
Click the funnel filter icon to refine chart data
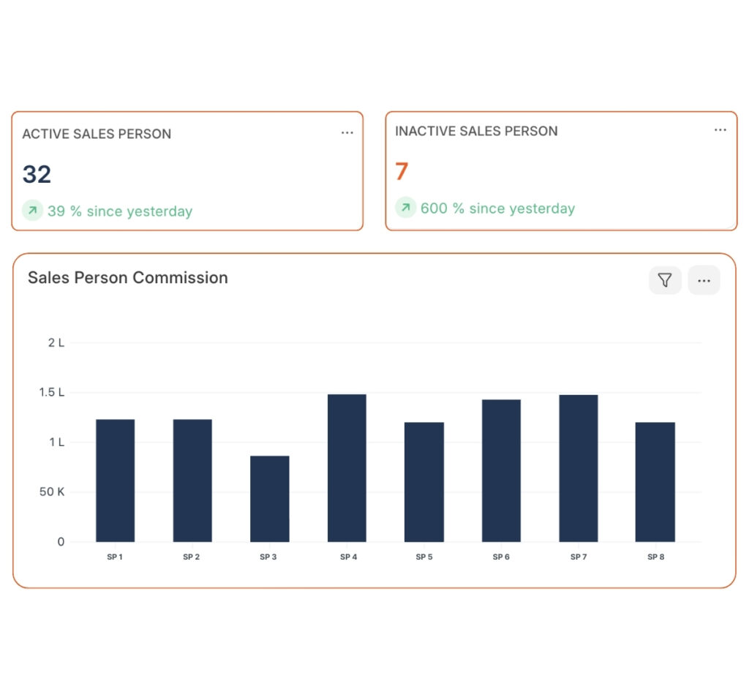pyautogui.click(x=665, y=280)
